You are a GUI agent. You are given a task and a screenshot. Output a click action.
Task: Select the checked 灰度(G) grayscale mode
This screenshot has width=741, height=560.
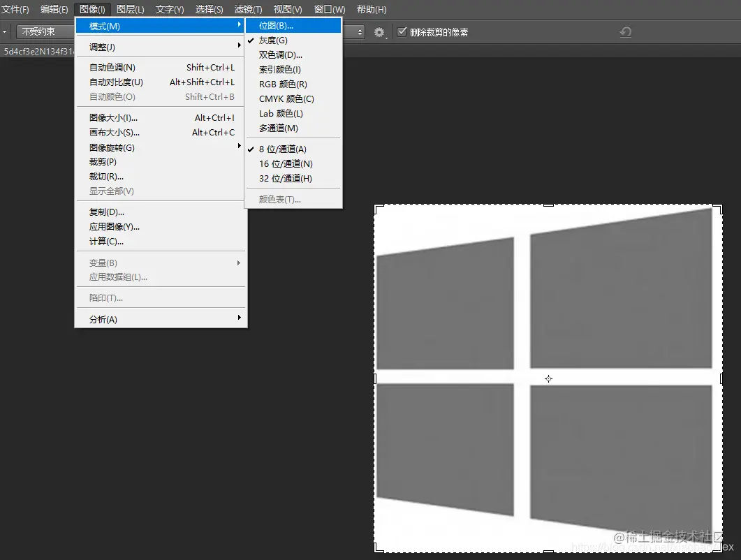coord(274,40)
